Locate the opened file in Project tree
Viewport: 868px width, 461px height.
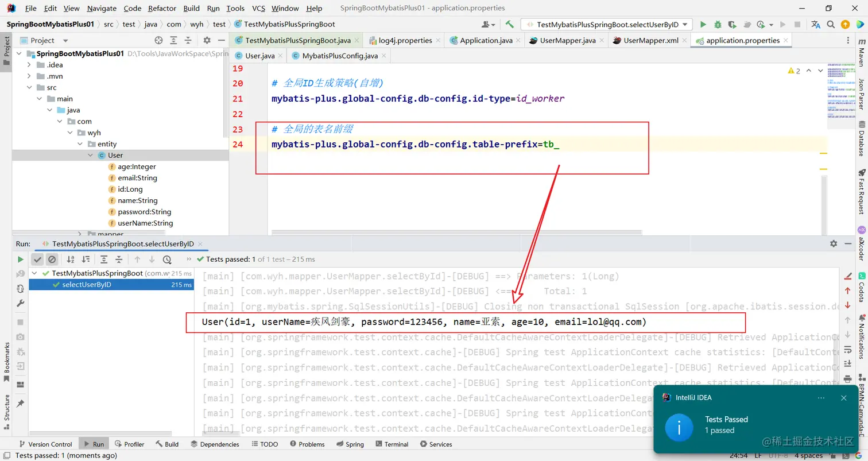[158, 40]
